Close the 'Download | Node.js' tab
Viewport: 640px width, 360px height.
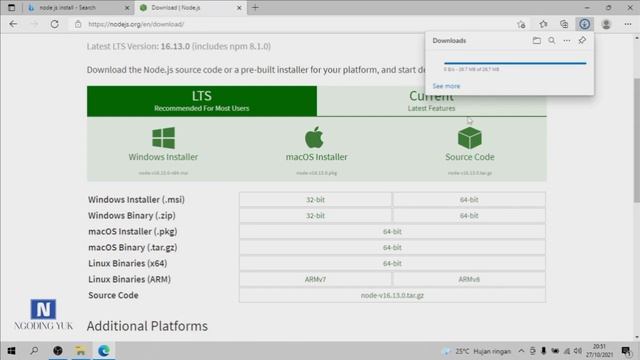click(x=239, y=8)
